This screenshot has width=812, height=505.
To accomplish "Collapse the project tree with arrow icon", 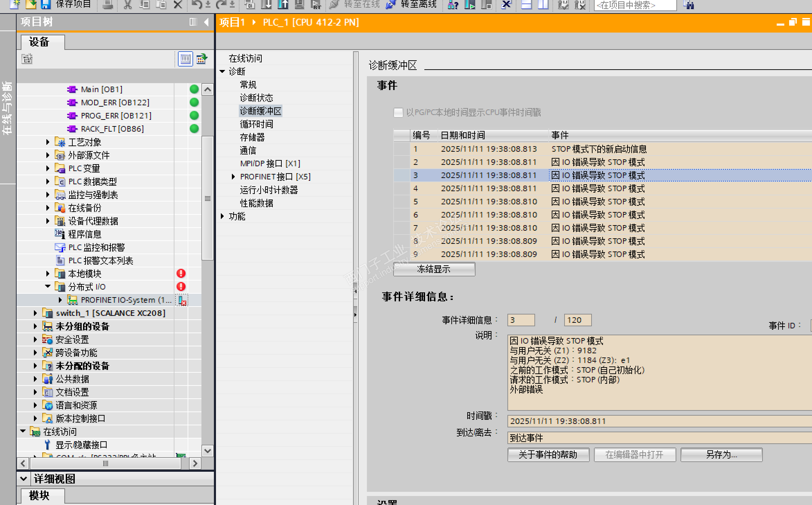I will coord(206,22).
